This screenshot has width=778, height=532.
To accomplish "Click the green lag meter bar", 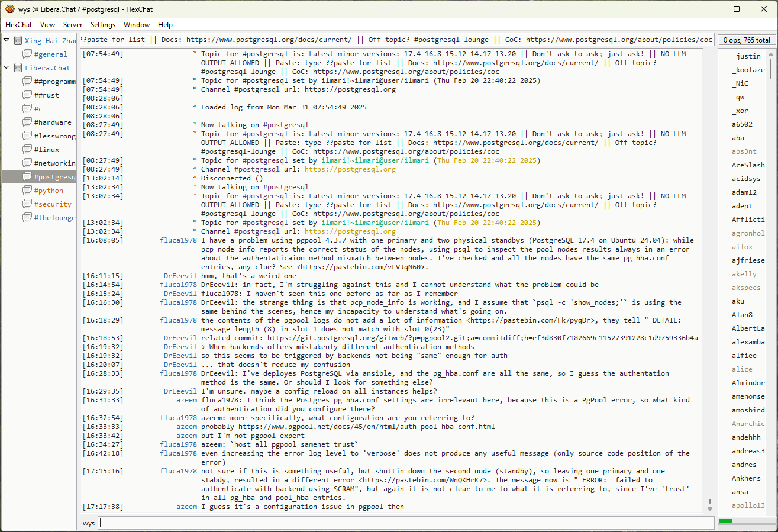I will point(725,521).
